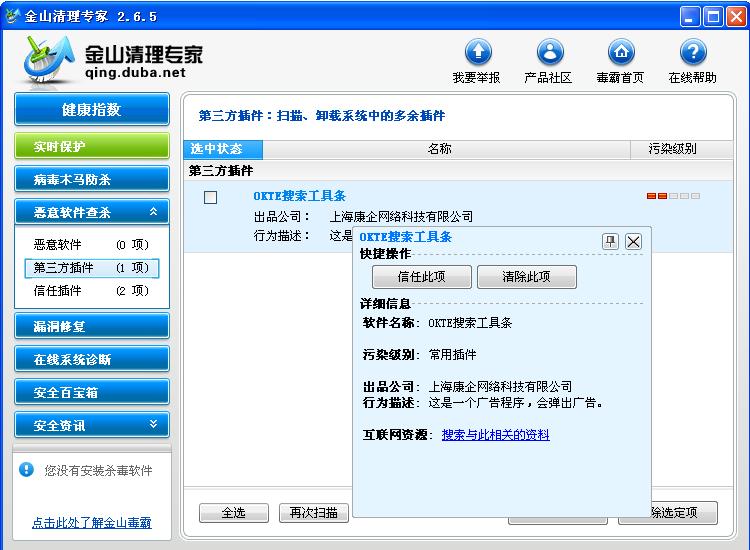This screenshot has width=750, height=550.
Task: Open 在线系统诊断 in the sidebar
Action: pos(92,359)
